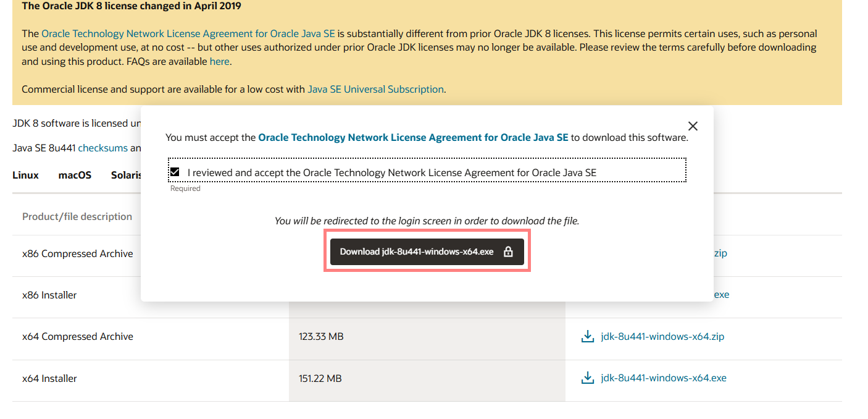Open Java SE Universal Subscription link
Viewport: 868px width, 419px height.
click(375, 89)
